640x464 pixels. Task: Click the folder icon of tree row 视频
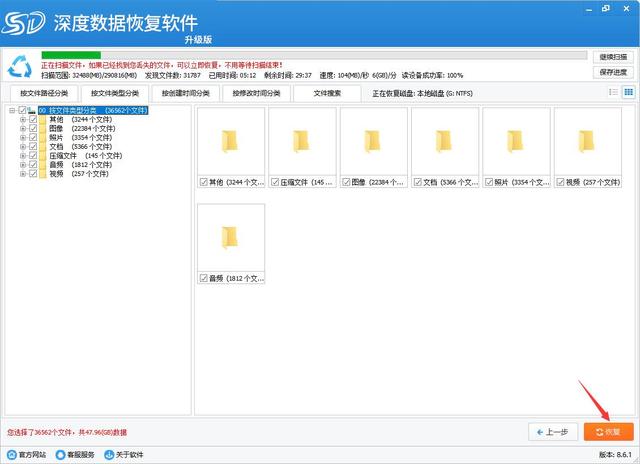pos(42,173)
